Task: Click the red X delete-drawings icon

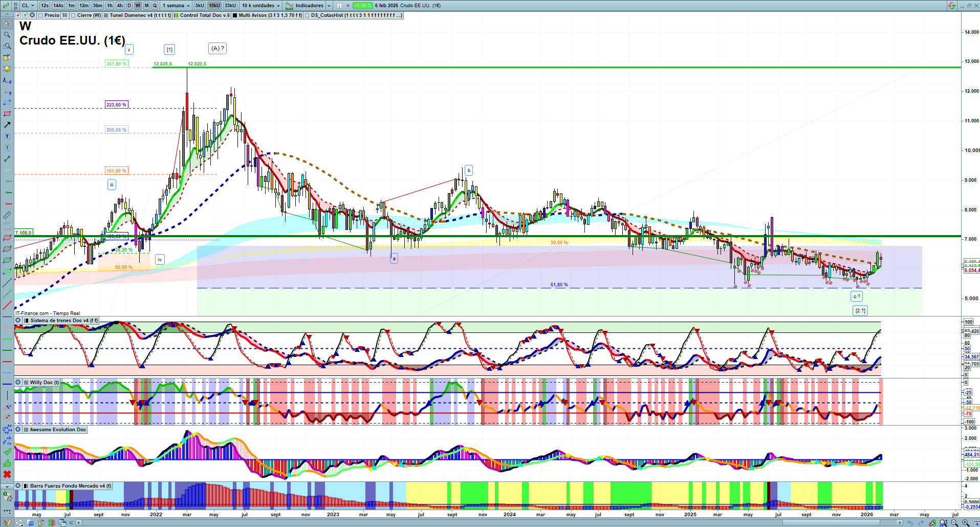Action: [x=7, y=474]
